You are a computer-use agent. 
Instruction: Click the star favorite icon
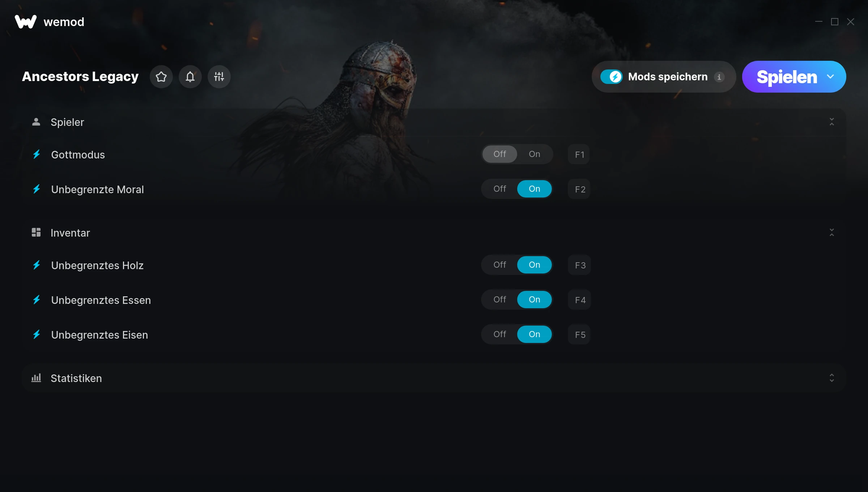pos(161,77)
